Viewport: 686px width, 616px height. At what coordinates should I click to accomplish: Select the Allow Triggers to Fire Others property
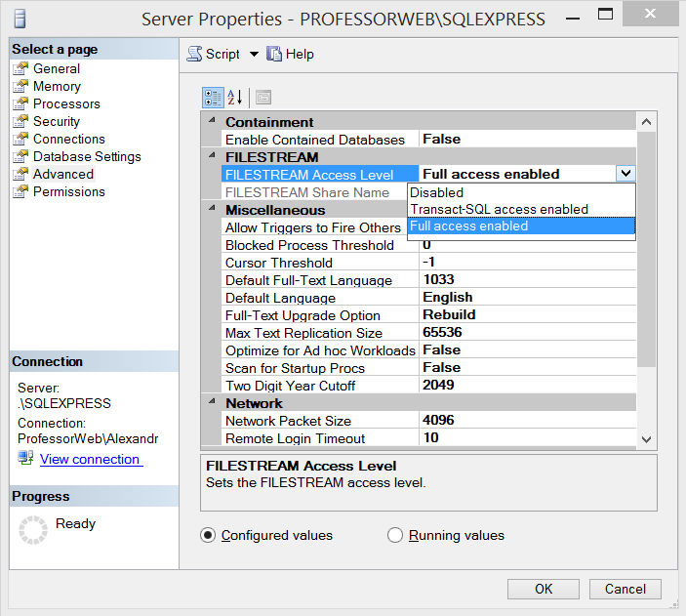[313, 227]
